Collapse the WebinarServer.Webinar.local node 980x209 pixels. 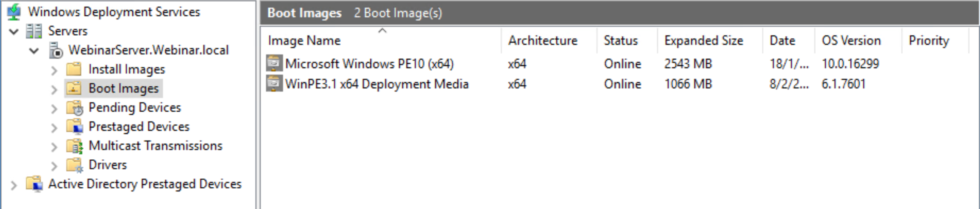pyautogui.click(x=34, y=51)
